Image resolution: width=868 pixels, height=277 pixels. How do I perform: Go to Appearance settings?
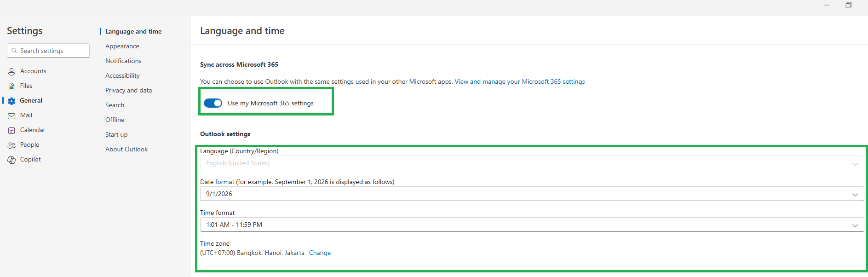(122, 46)
